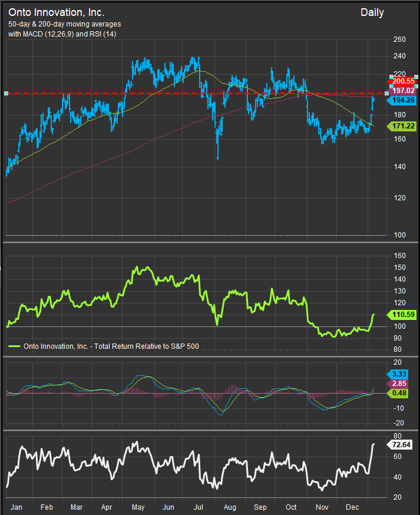The width and height of the screenshot is (420, 515).
Task: Click the green 171.22 50-day average tag
Action: pos(402,126)
